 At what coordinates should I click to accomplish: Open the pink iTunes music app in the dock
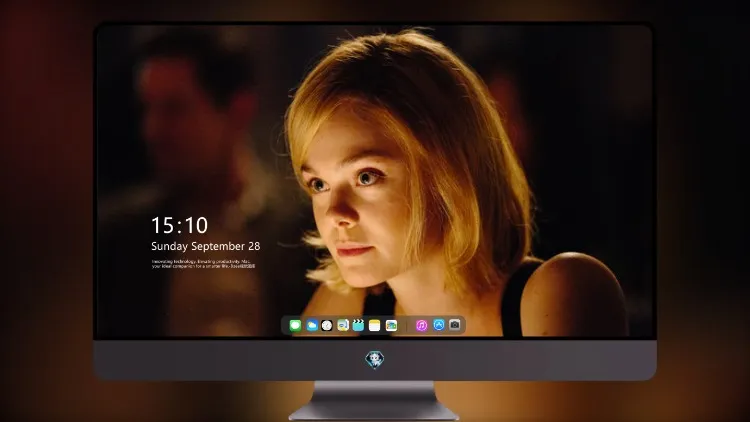421,325
